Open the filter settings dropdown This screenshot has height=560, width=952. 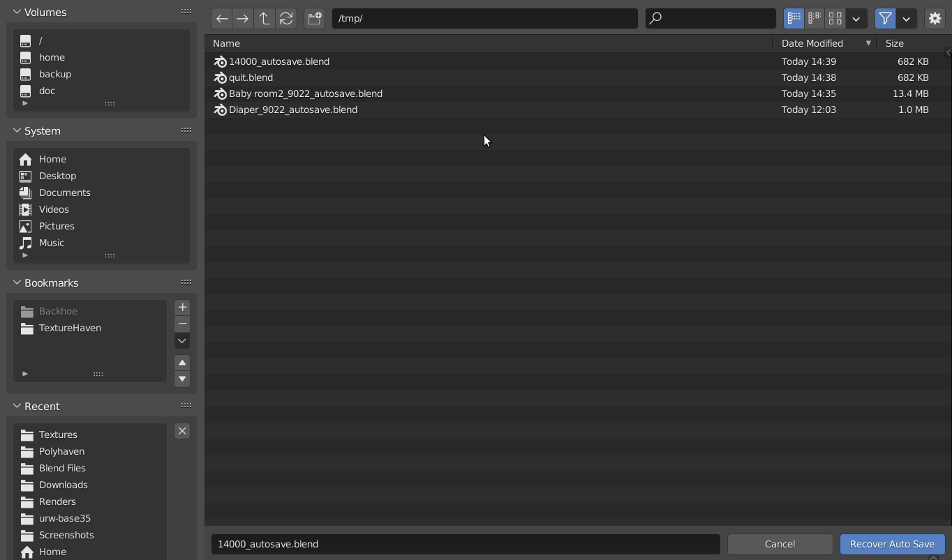tap(906, 19)
